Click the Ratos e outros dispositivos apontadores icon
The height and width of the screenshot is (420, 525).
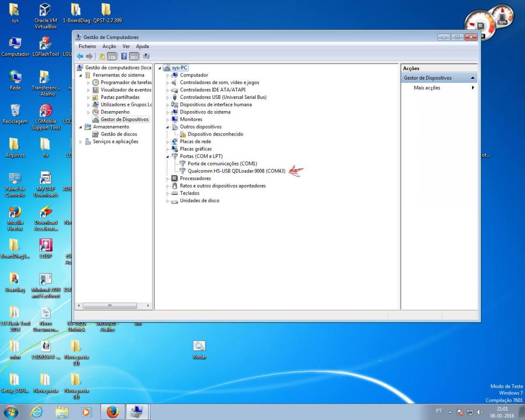(175, 186)
